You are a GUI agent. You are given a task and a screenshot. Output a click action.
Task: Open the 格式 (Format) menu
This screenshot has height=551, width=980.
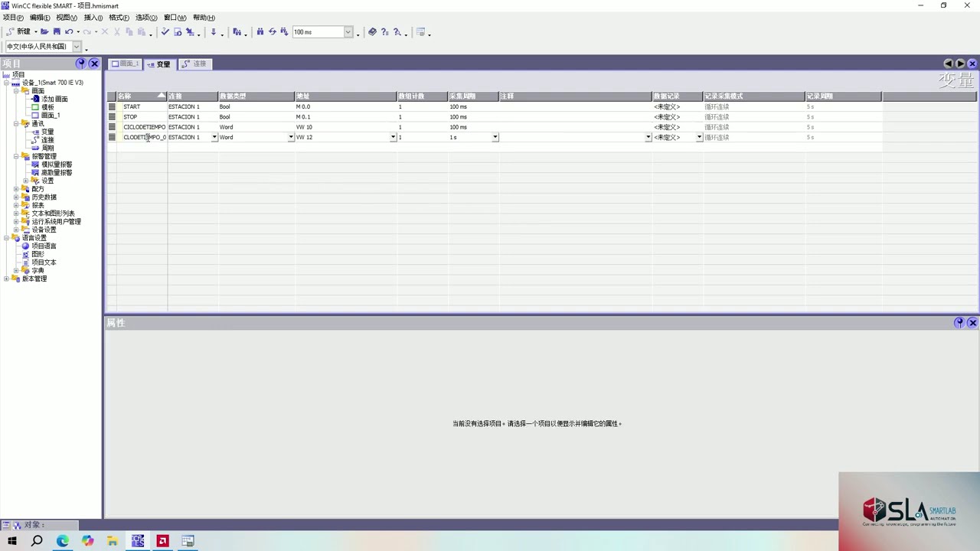pyautogui.click(x=119, y=18)
